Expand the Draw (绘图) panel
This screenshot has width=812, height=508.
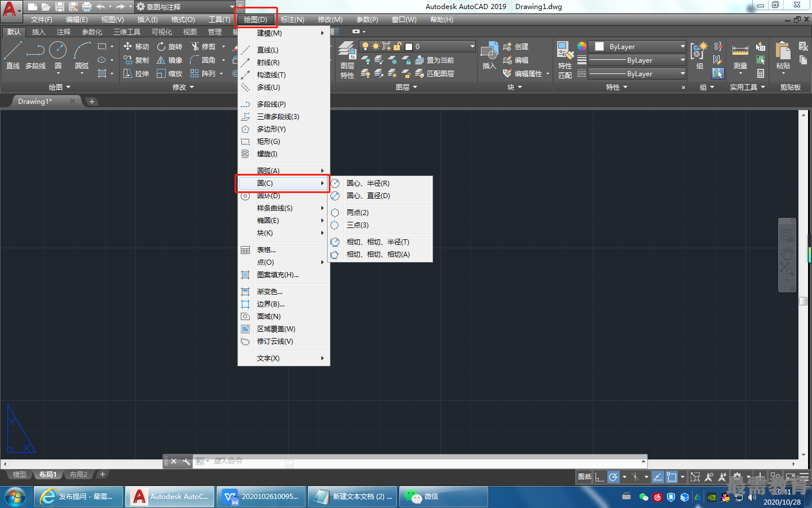(59, 87)
